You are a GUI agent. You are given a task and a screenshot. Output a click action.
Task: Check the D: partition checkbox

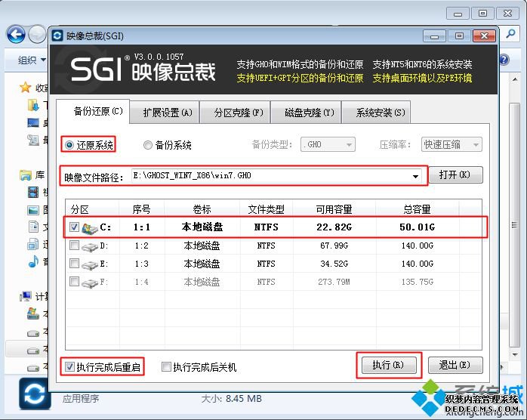74,246
